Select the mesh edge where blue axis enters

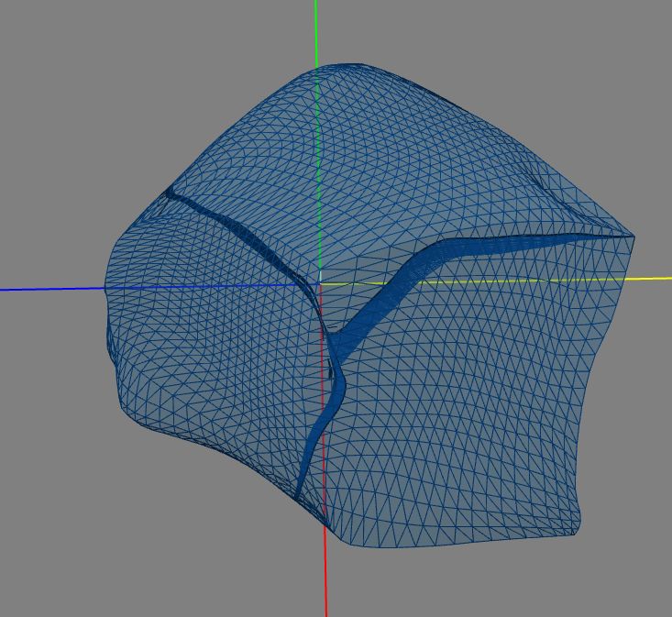pos(105,289)
